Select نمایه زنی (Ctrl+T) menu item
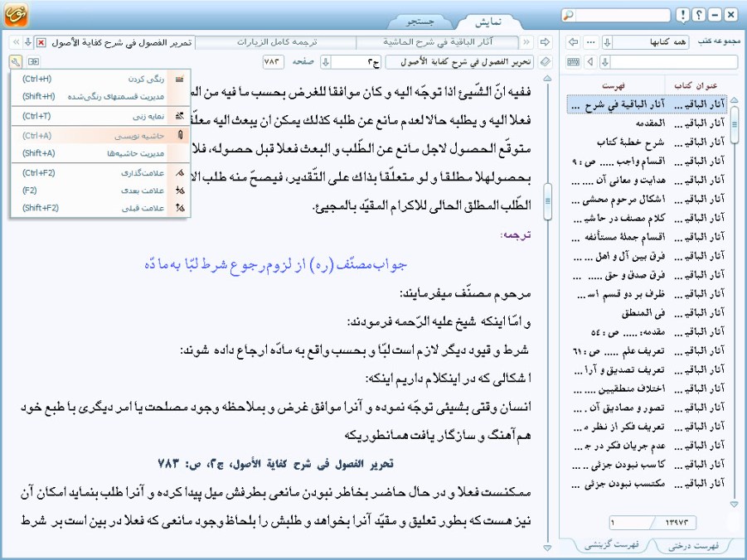The image size is (747, 560). pyautogui.click(x=100, y=116)
